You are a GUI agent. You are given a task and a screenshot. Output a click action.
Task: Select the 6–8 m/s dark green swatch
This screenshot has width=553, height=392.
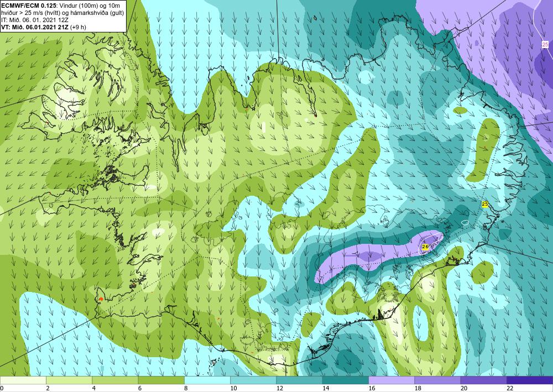161,380
